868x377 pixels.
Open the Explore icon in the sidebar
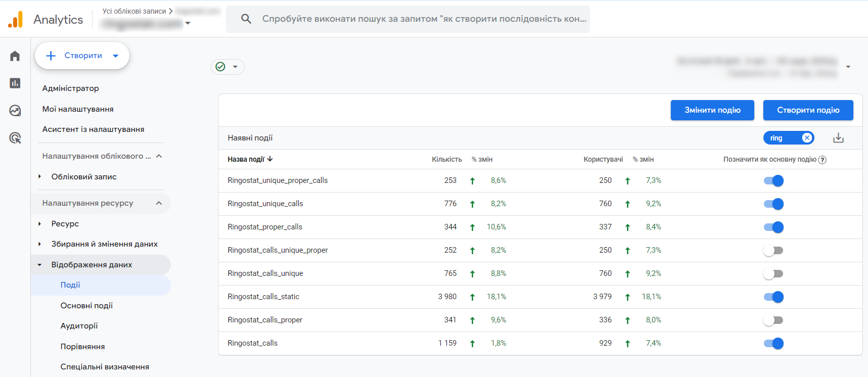coord(15,110)
